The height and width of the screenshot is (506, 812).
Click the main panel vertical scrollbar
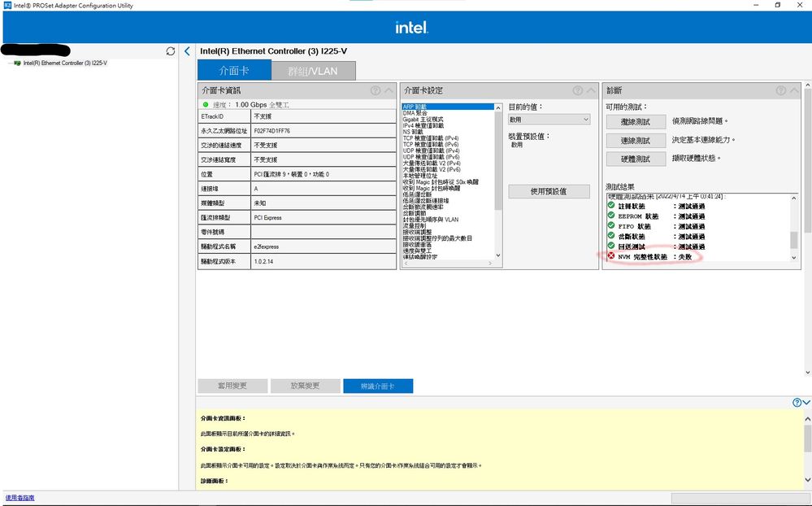point(807,160)
